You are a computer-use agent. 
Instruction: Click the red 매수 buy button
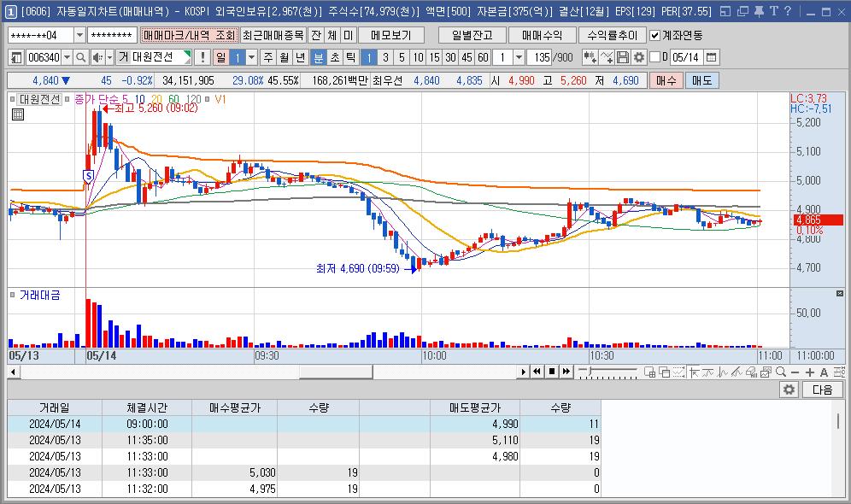click(x=666, y=80)
